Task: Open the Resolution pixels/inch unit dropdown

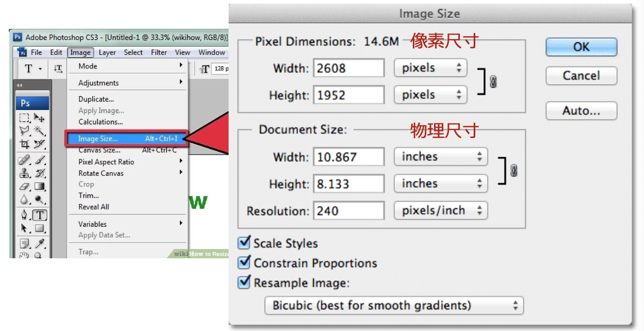Action: 441,210
